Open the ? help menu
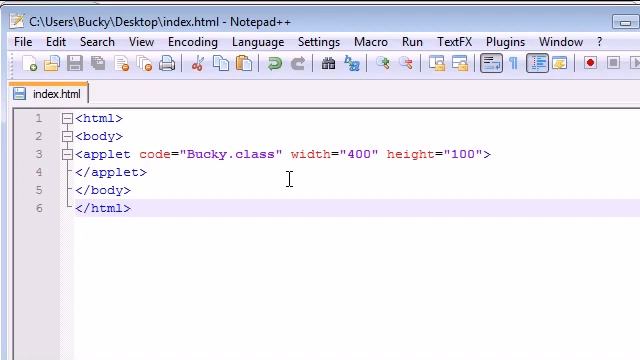640x360 pixels. [x=599, y=42]
